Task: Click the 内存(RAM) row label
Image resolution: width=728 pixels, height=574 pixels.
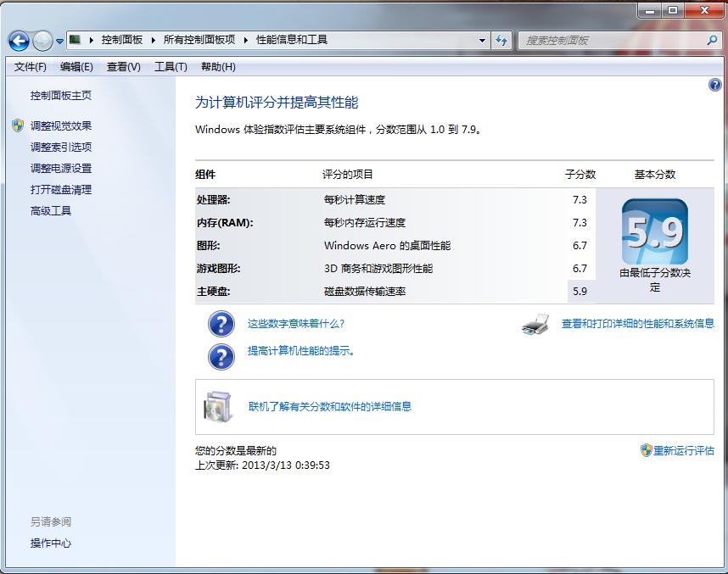Action: (x=225, y=223)
